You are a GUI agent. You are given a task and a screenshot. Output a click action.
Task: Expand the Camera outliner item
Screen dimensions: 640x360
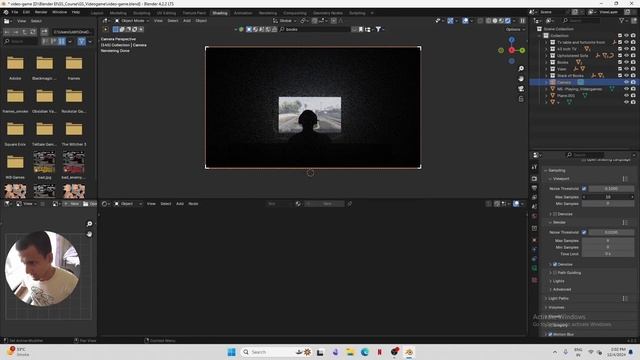click(546, 82)
